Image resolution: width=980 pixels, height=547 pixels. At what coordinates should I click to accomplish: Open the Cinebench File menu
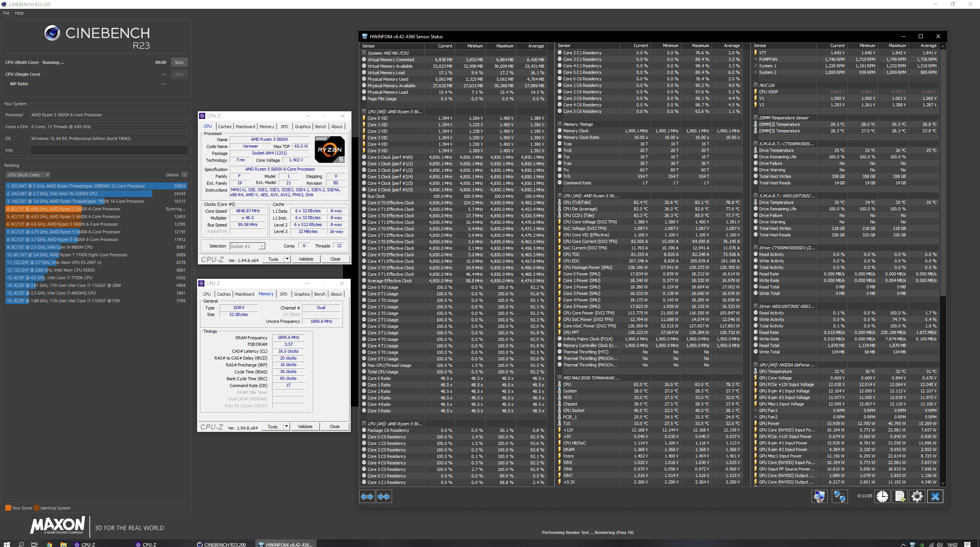(6, 13)
